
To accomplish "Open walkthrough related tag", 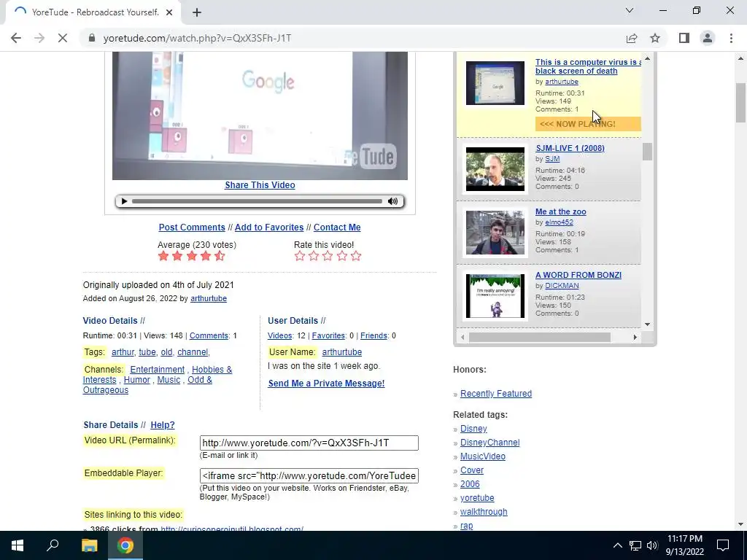I will (484, 512).
